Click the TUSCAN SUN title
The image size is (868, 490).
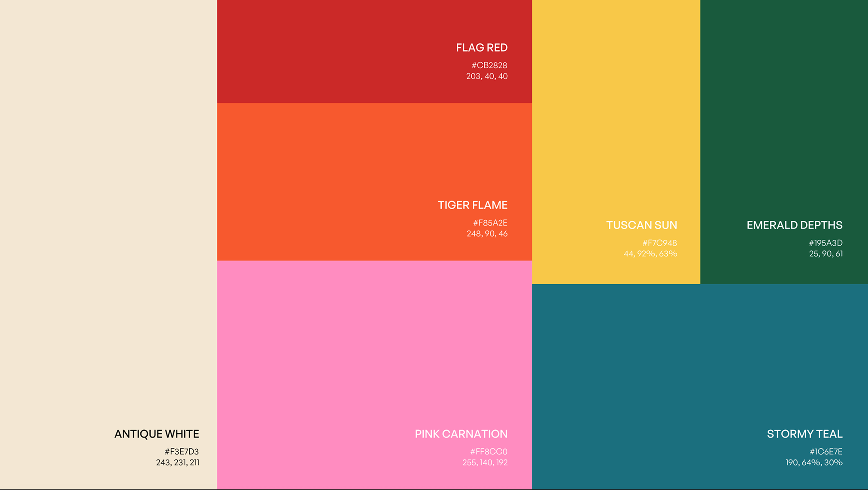pyautogui.click(x=641, y=225)
